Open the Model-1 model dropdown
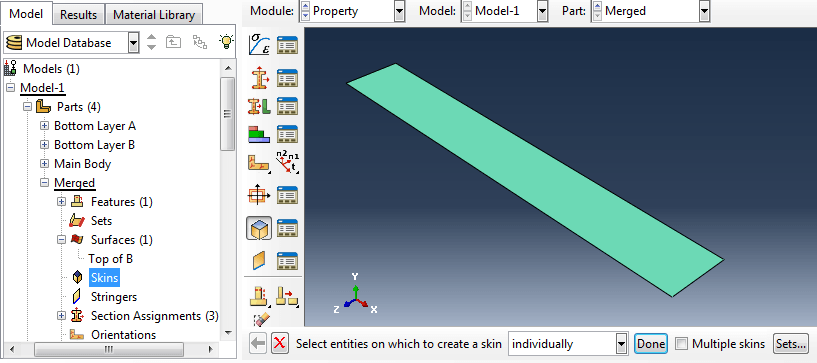This screenshot has width=817, height=363. point(542,11)
